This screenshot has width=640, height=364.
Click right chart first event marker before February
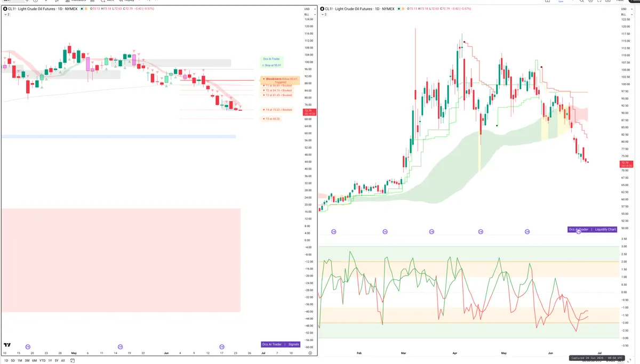(x=334, y=231)
